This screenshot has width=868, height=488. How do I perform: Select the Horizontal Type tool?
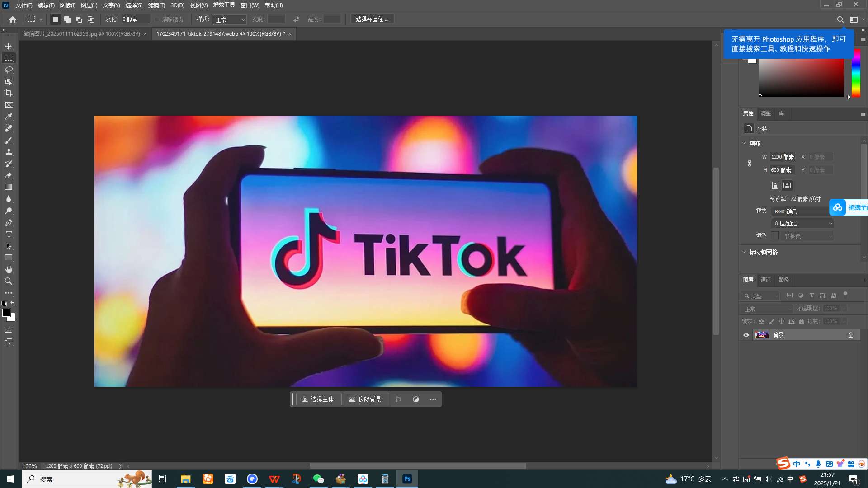pyautogui.click(x=9, y=234)
